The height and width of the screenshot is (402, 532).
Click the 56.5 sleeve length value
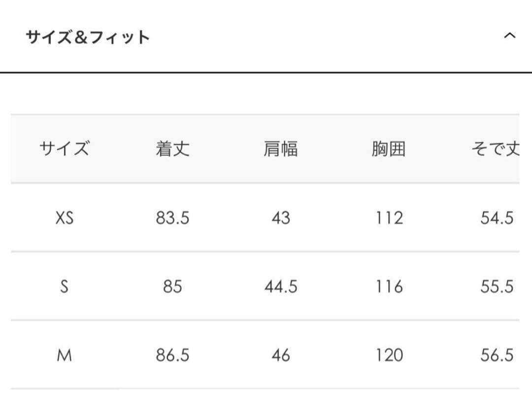(497, 355)
